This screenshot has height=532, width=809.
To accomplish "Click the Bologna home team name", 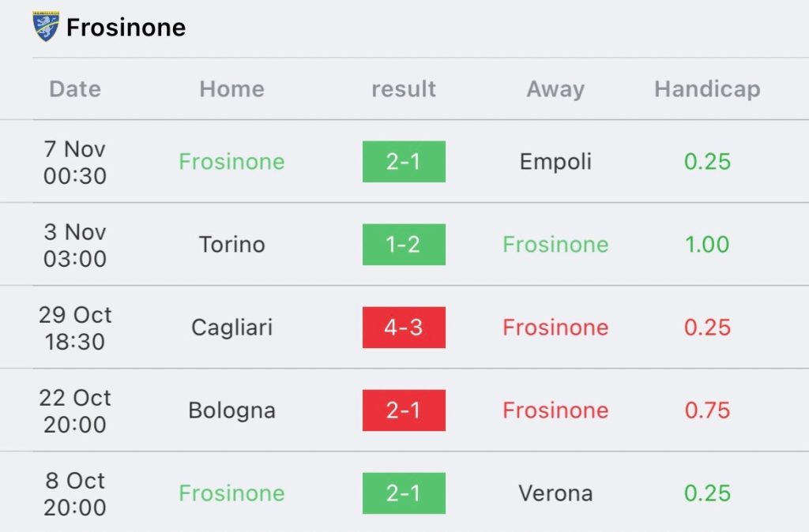I will pos(231,410).
